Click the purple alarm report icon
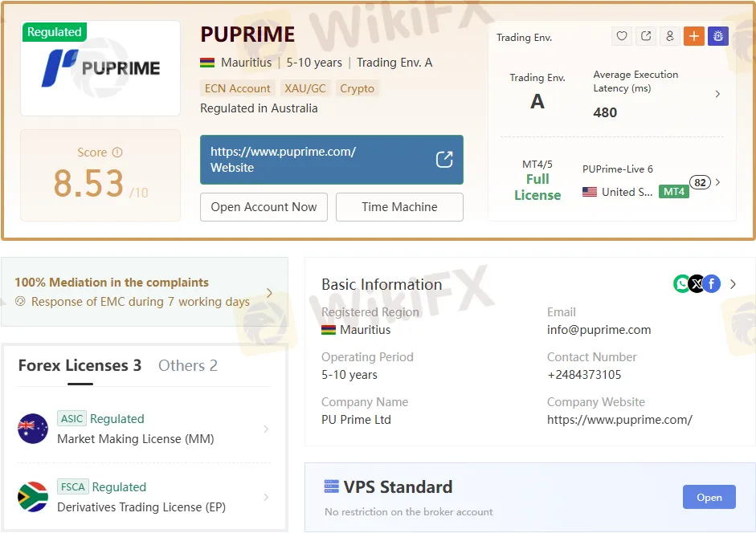 point(717,36)
